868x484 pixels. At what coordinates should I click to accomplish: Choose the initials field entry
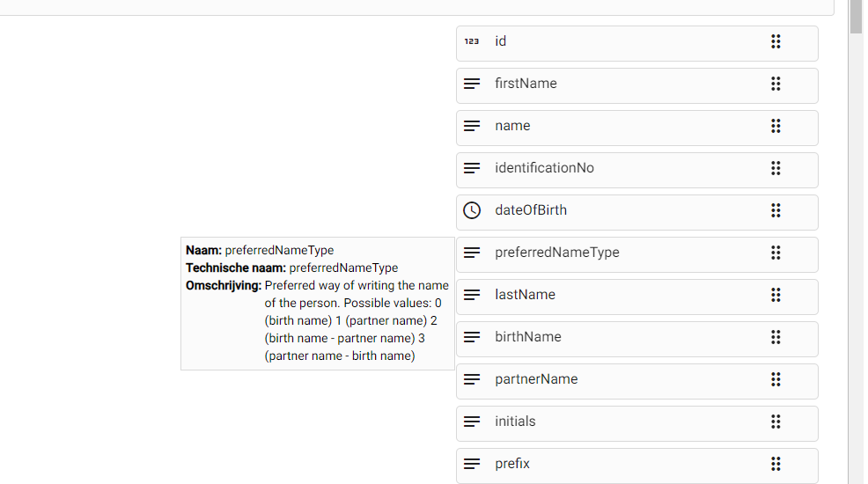[x=616, y=422]
